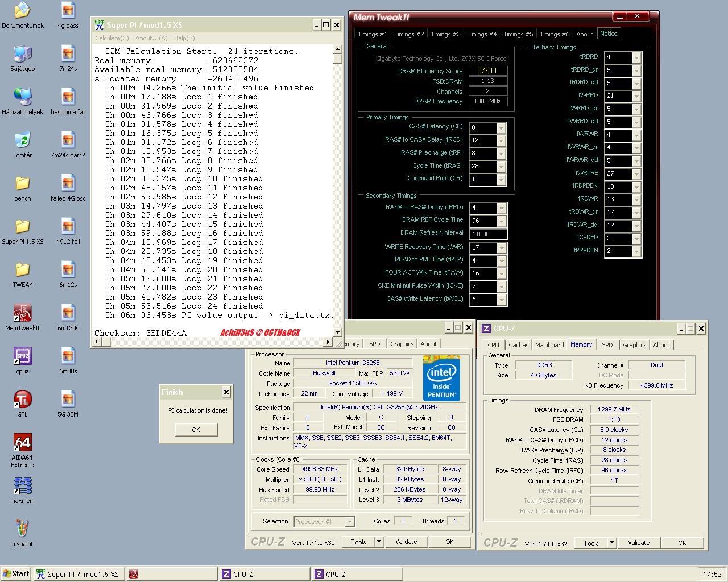This screenshot has width=728, height=582.
Task: Switch to Mainboard tab in CPU-Z
Action: (549, 345)
